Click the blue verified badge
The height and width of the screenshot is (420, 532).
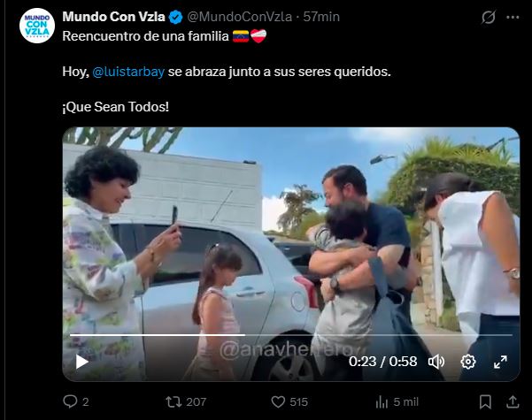pos(176,17)
